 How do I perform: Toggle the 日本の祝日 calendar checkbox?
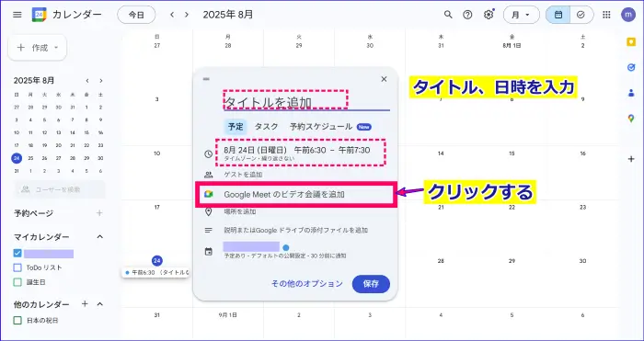[17, 320]
